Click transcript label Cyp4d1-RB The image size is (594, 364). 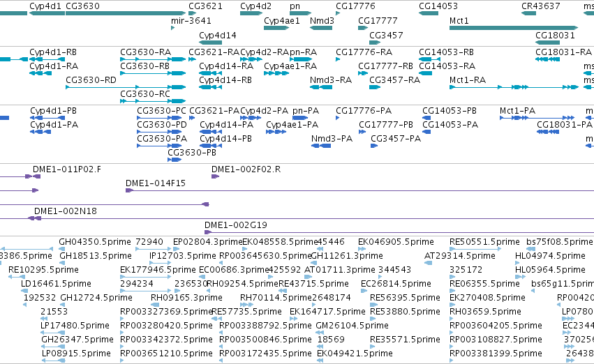tap(53, 52)
